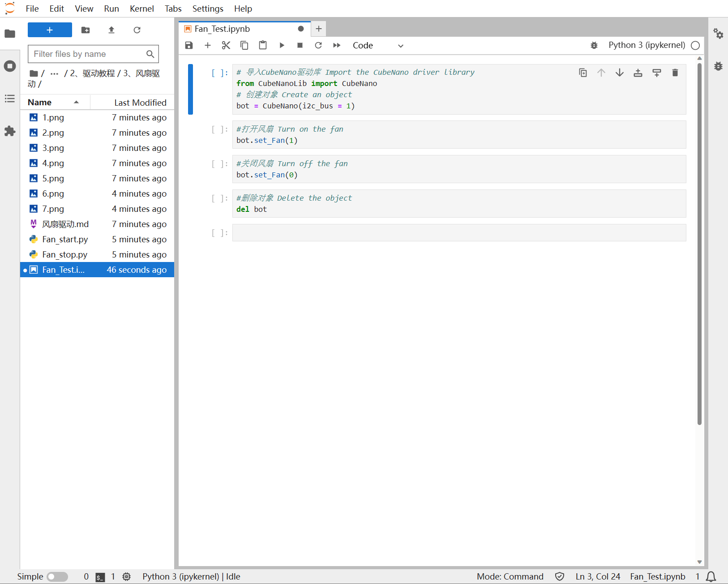Save the notebook with the floppy disk icon

coord(189,45)
